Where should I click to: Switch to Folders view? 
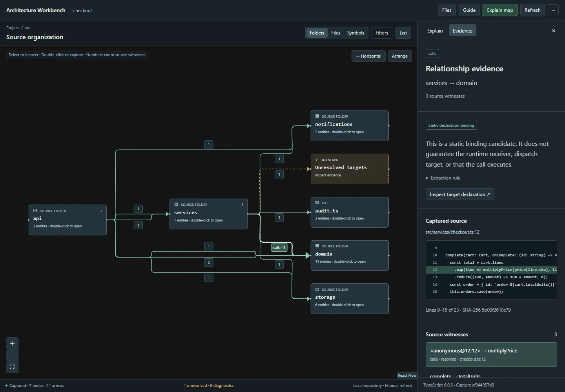(x=317, y=33)
